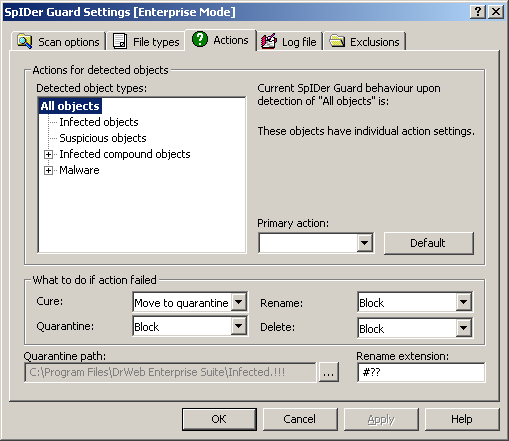Expand the Malware tree node
Viewport: 509px width, 441px height.
(48, 170)
